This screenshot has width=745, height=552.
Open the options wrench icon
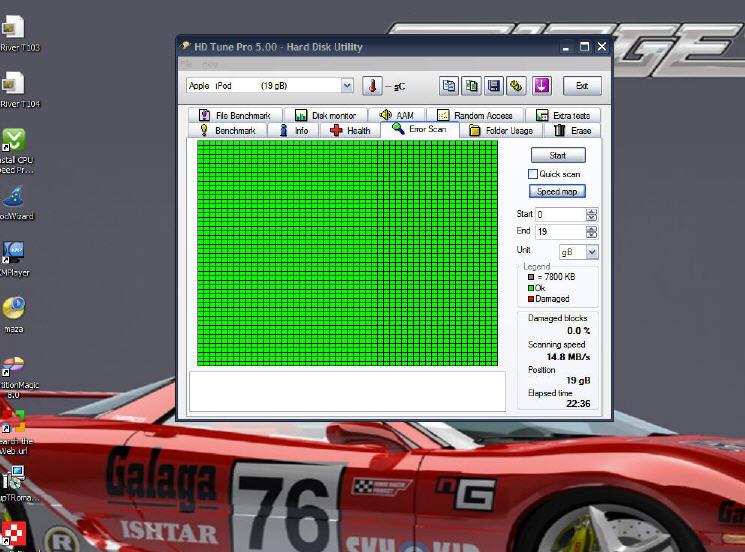click(516, 86)
